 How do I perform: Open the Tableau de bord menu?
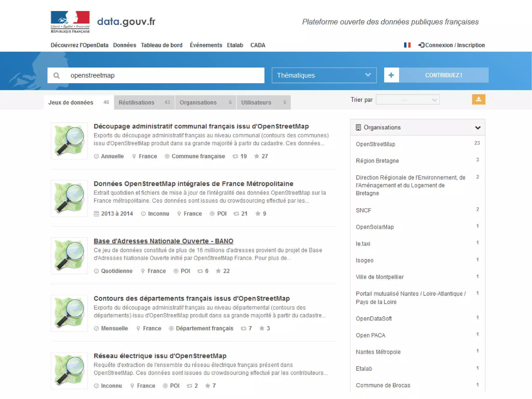click(162, 45)
